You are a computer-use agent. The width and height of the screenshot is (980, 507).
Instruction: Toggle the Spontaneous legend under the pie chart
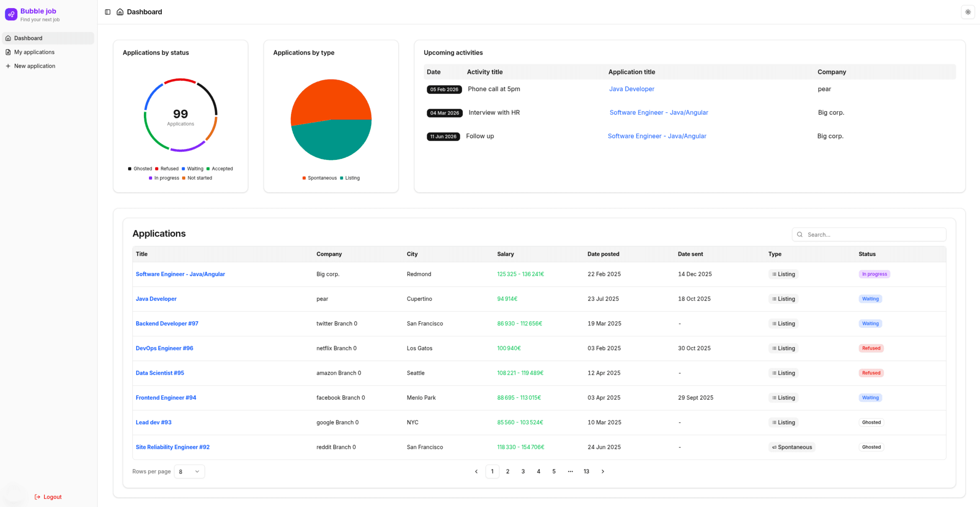[319, 178]
